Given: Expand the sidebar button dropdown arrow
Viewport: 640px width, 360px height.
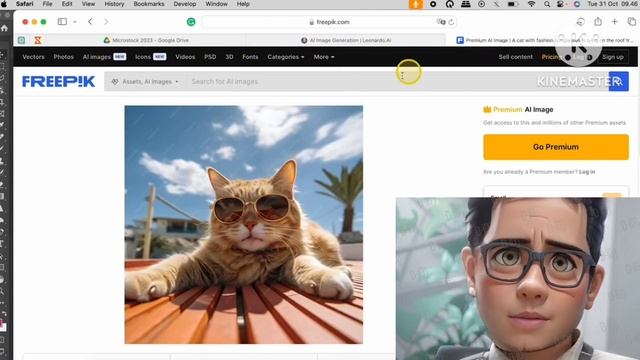Looking at the screenshot, I should tap(75, 22).
